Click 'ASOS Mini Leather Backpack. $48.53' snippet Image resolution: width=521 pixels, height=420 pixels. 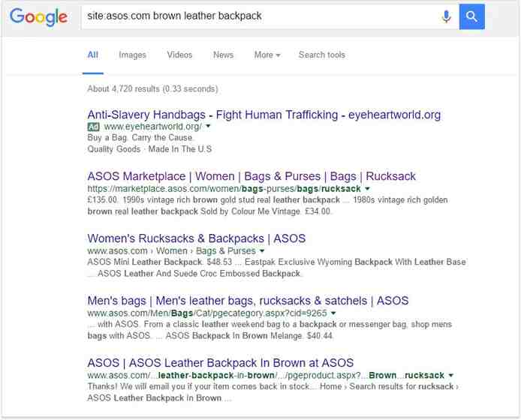click(159, 262)
